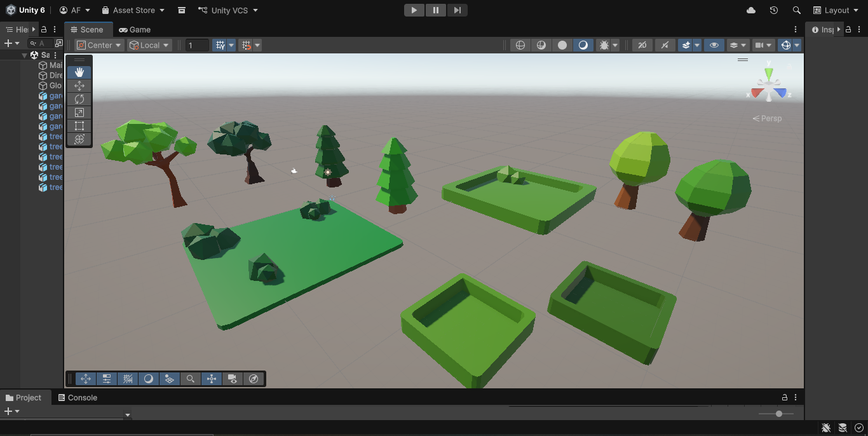Open the snap increment options dropdown arrow
Image resolution: width=868 pixels, height=436 pixels.
pos(257,45)
